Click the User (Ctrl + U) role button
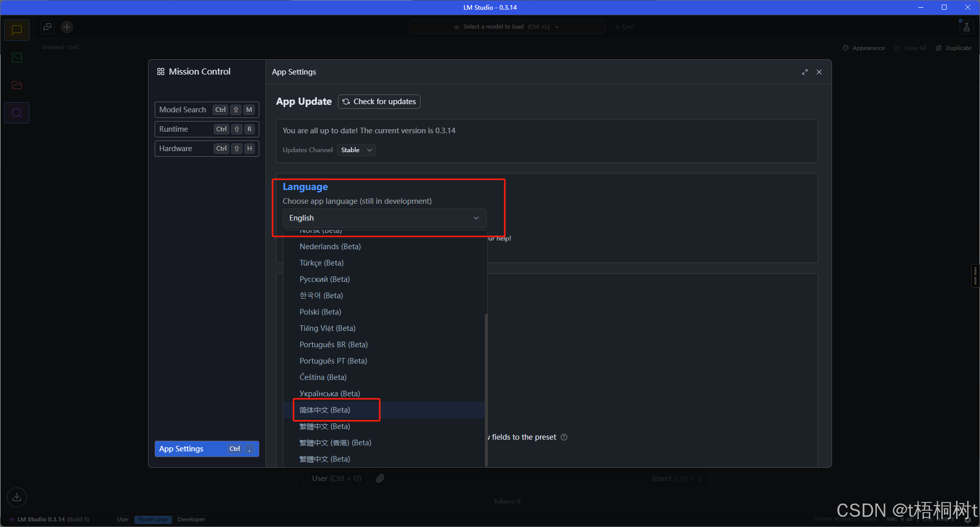Image resolution: width=980 pixels, height=527 pixels. pyautogui.click(x=336, y=478)
